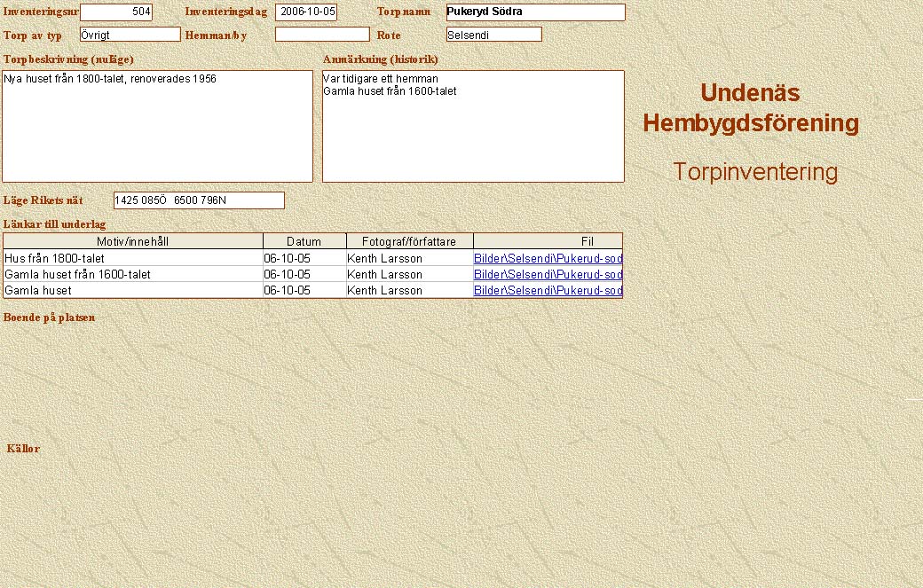Click the Torp namn field Pukeryd Södra

click(x=535, y=12)
